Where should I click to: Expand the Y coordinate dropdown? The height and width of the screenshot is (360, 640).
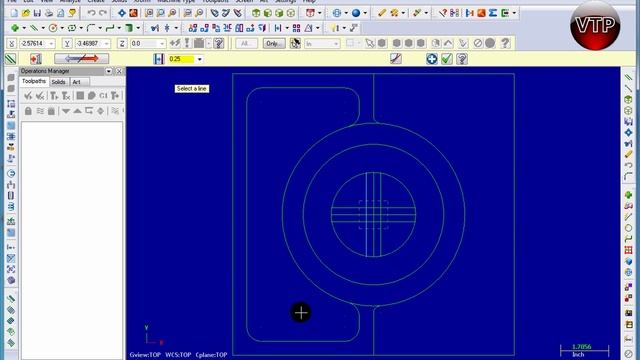point(107,43)
